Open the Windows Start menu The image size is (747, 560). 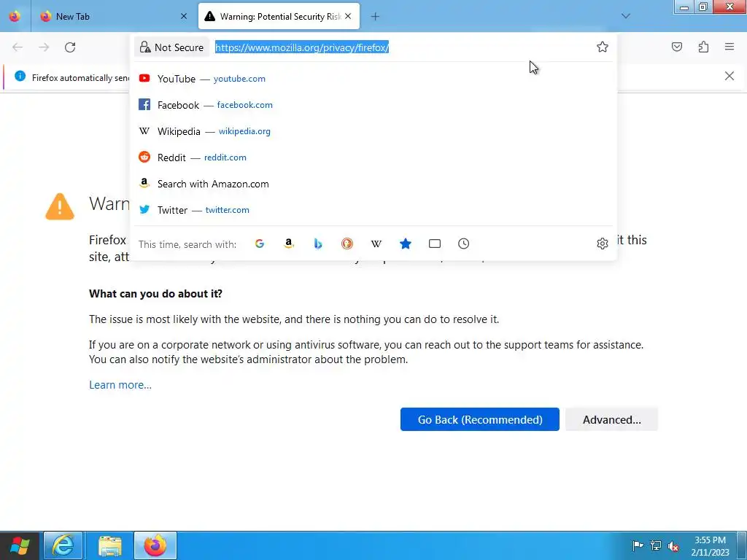pos(20,545)
